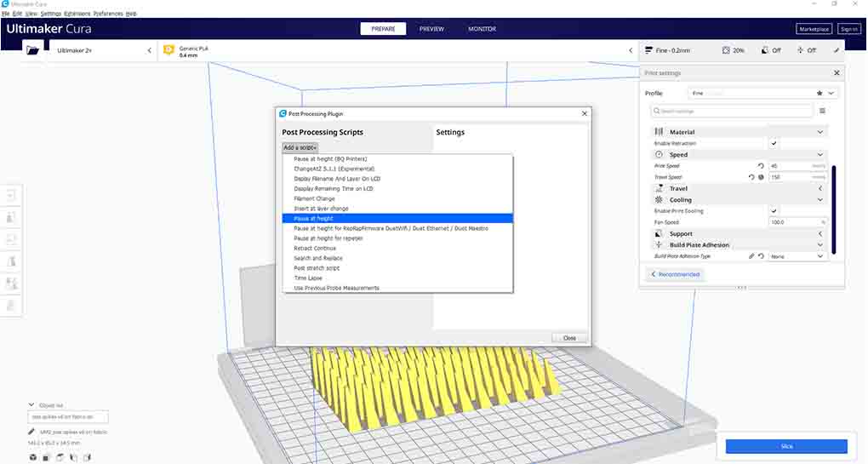Close the Post Processing Plugin dialog
The width and height of the screenshot is (868, 464).
point(585,113)
